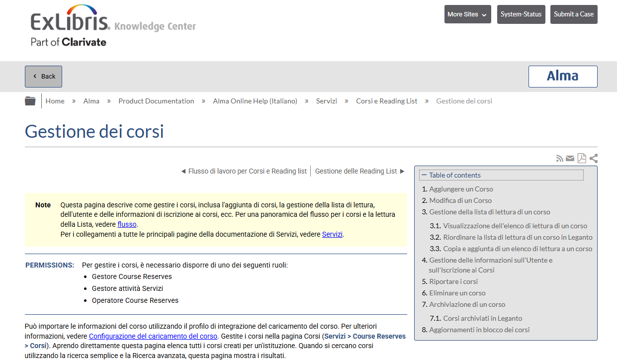Click the ExLibris Knowledge Center logo

(x=113, y=25)
